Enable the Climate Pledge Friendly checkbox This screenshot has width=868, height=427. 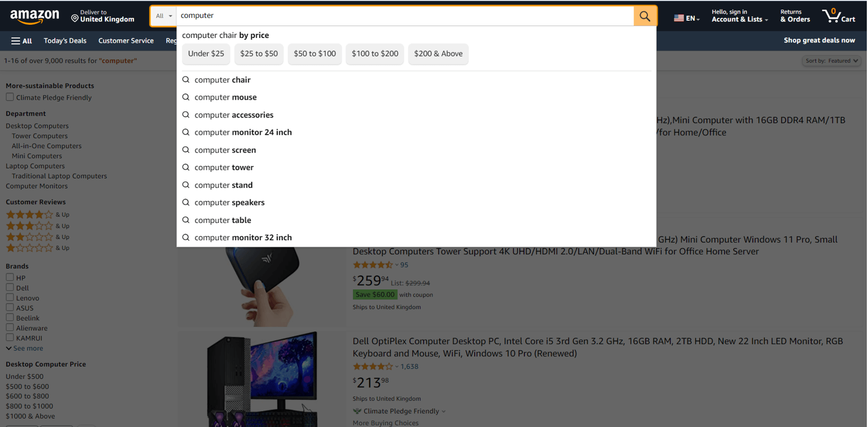10,97
